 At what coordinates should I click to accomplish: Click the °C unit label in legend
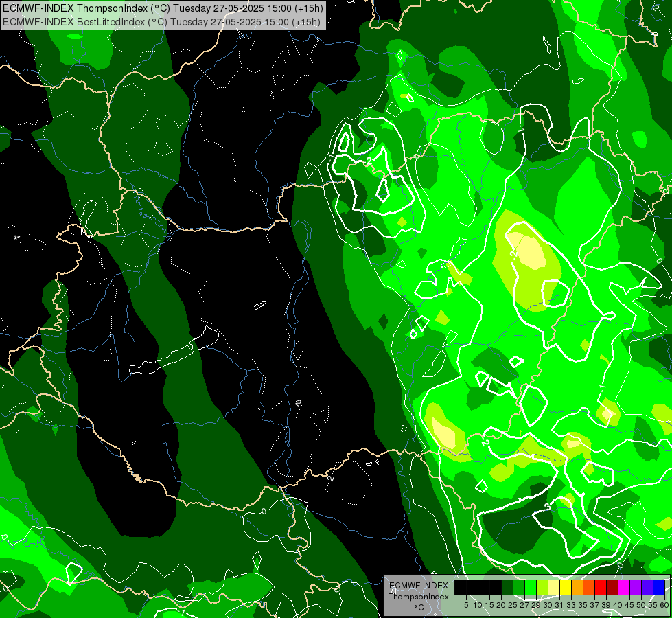coord(419,608)
